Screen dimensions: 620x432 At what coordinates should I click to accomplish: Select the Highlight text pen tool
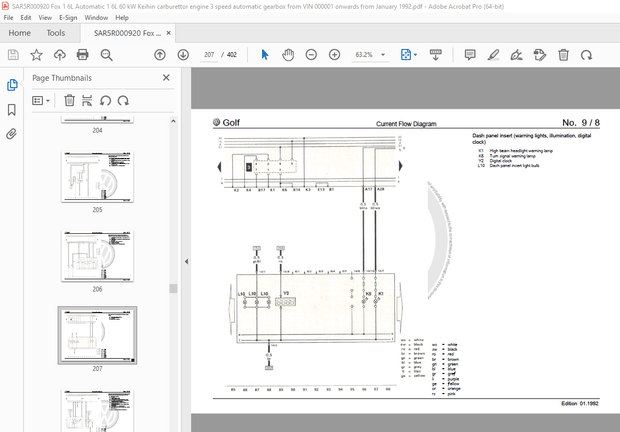point(493,55)
